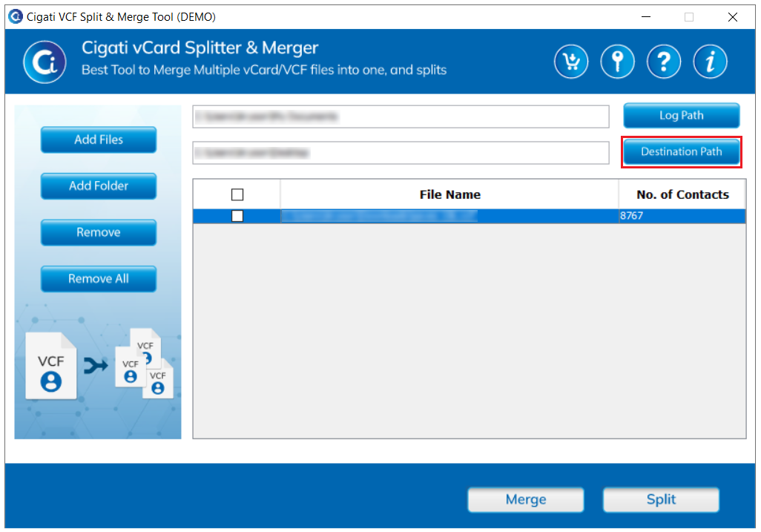The image size is (761, 532).
Task: Remove the selected file with Remove button
Action: click(99, 232)
